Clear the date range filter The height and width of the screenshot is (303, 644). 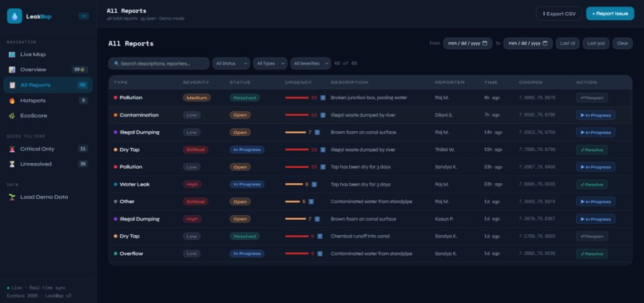pos(622,43)
